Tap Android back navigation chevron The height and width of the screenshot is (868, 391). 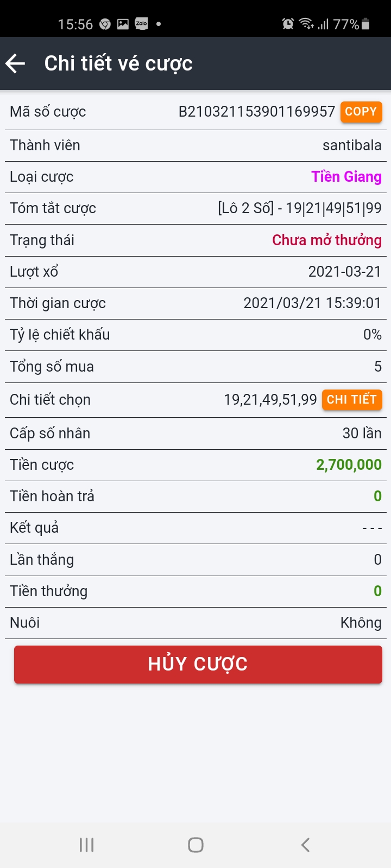(305, 845)
